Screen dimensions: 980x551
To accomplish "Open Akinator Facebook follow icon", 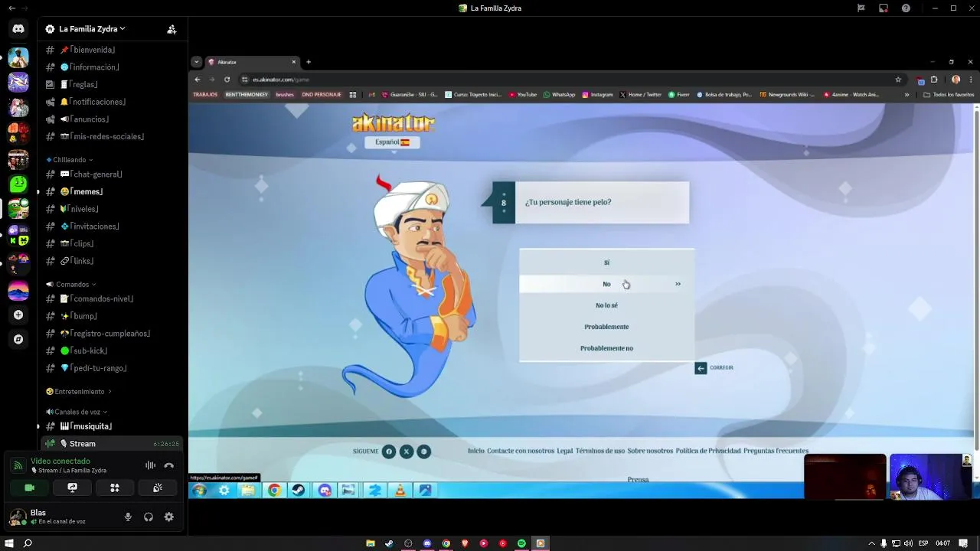I will [x=389, y=452].
